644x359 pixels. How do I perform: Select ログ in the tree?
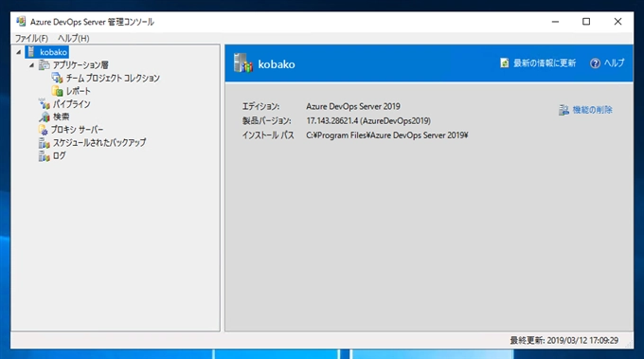click(x=59, y=156)
